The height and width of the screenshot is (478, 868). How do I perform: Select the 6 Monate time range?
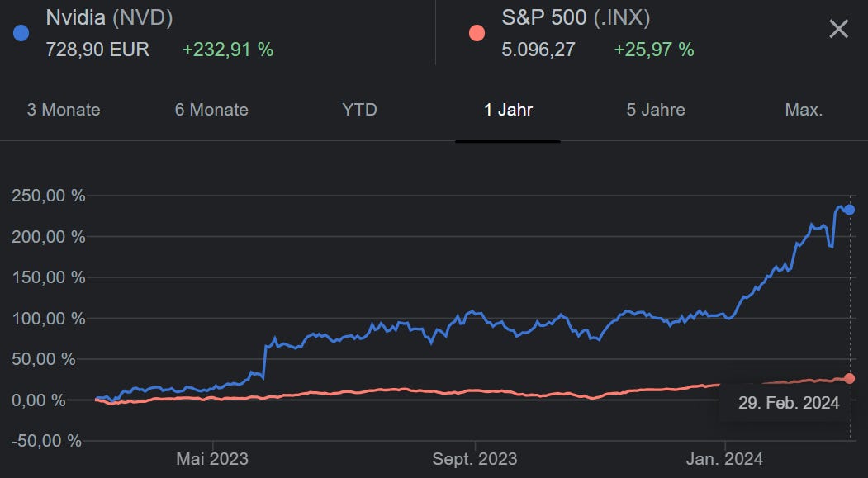(x=211, y=110)
